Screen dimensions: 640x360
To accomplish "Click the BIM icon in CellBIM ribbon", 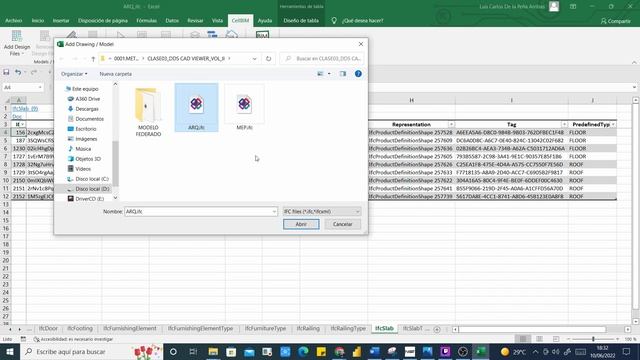I will click(x=262, y=35).
